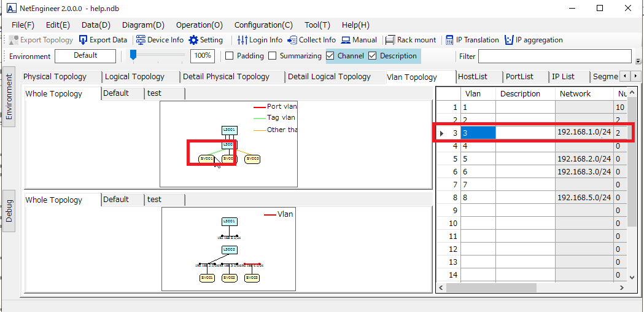
Task: Click the Export Data toolbar icon
Action: pyautogui.click(x=83, y=40)
